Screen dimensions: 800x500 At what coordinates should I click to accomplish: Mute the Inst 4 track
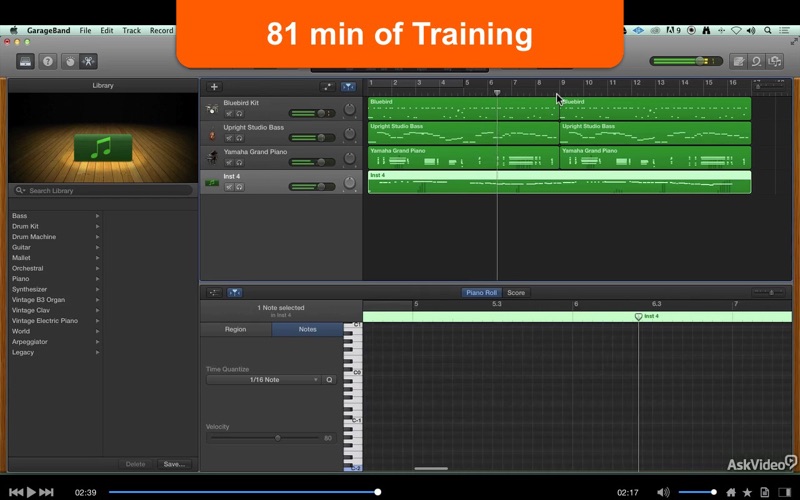(229, 187)
